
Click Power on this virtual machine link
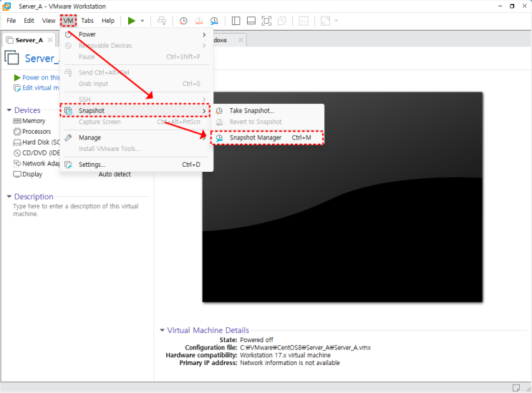[41, 77]
